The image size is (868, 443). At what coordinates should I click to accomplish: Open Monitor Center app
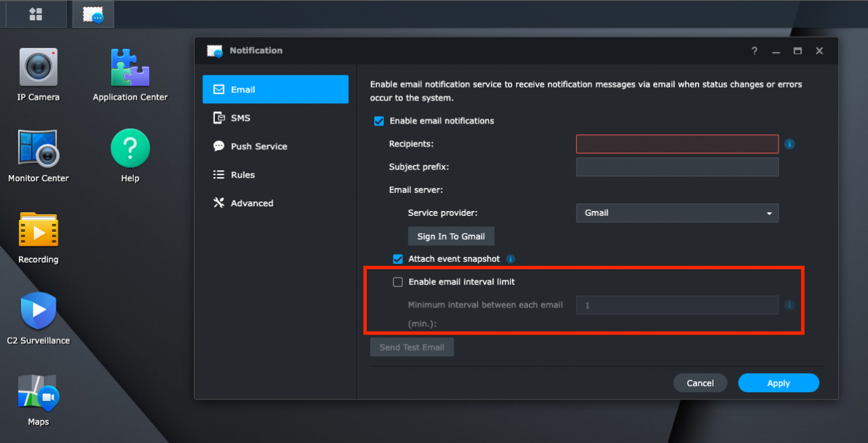38,149
